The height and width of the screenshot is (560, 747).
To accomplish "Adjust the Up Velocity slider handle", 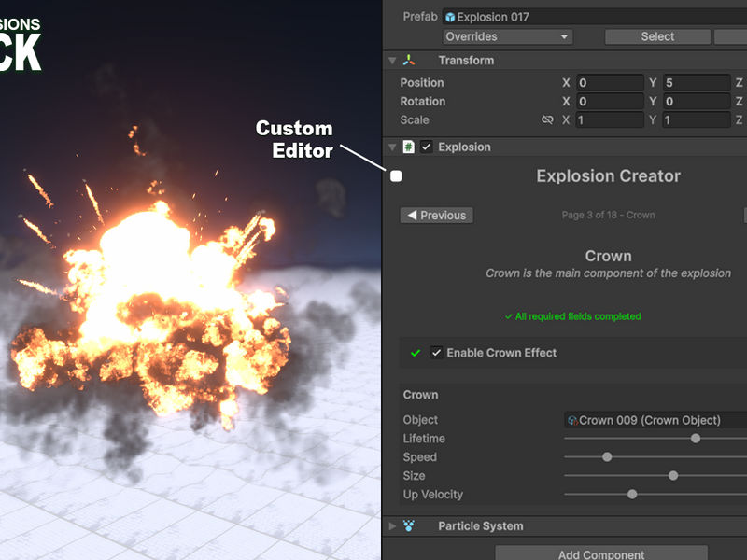I will (x=632, y=494).
